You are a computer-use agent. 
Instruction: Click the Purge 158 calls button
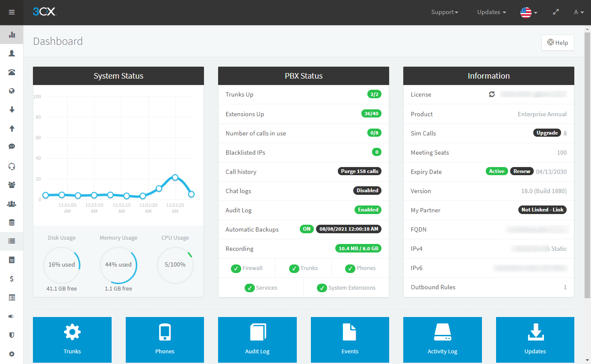tap(360, 171)
